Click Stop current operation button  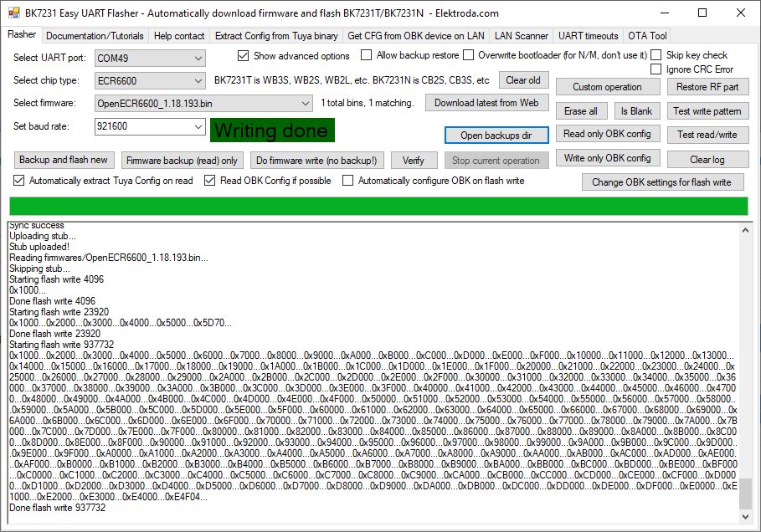pos(496,161)
